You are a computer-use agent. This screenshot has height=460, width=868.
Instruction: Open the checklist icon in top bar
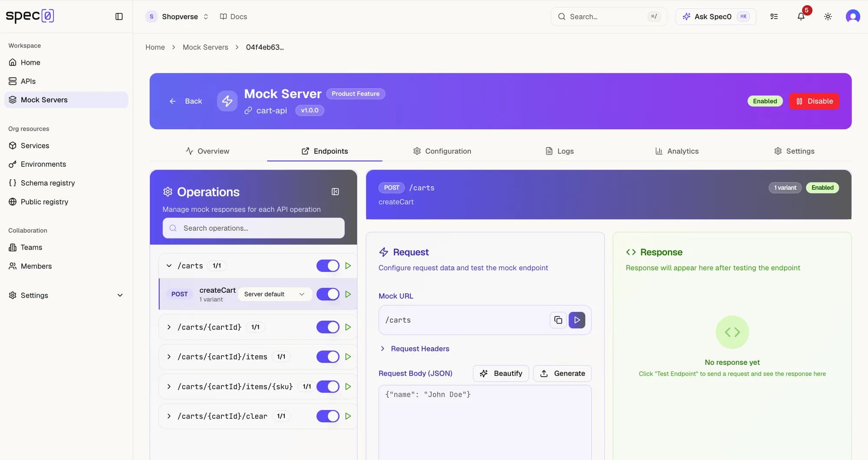coord(774,17)
